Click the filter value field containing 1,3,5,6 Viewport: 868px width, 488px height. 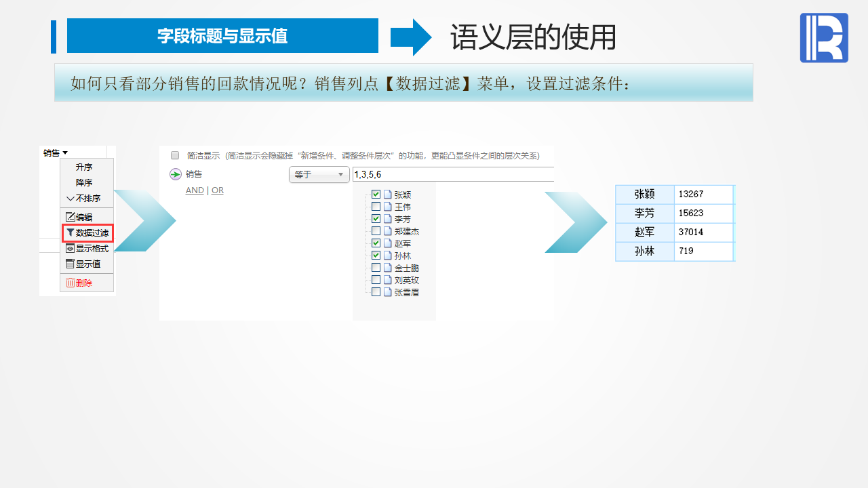[x=453, y=174]
